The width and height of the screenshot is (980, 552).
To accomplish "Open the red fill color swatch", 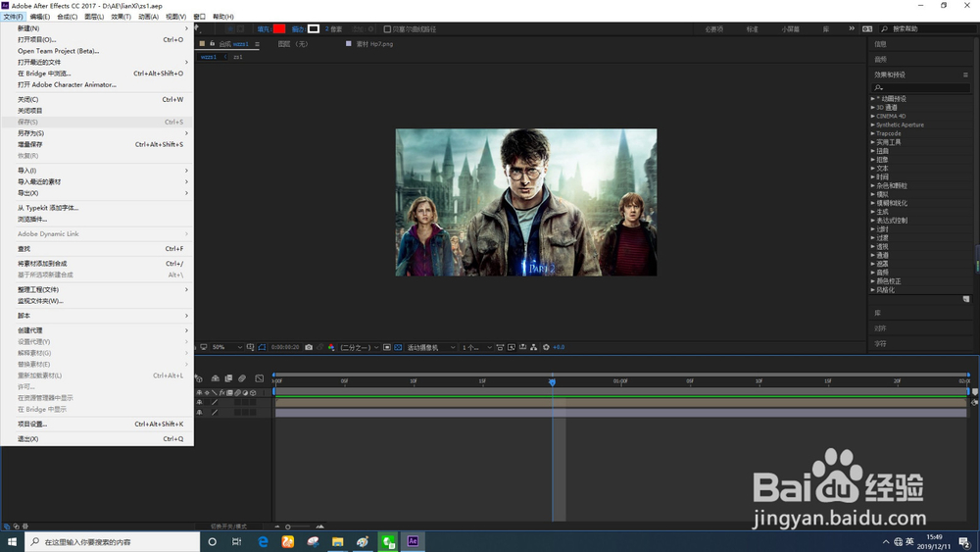I will click(279, 28).
